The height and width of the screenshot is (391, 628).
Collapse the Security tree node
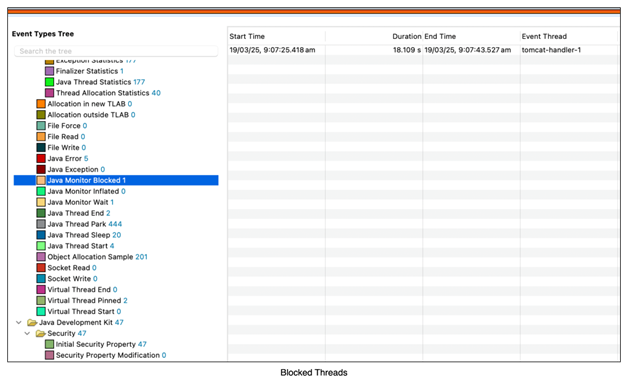tap(27, 333)
